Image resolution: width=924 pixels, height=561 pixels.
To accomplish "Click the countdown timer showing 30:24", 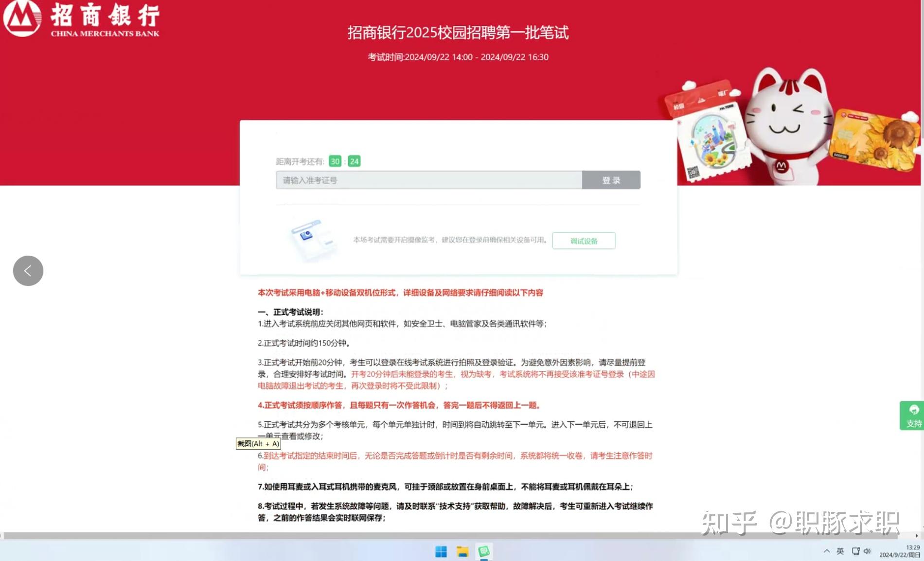I will tap(344, 161).
